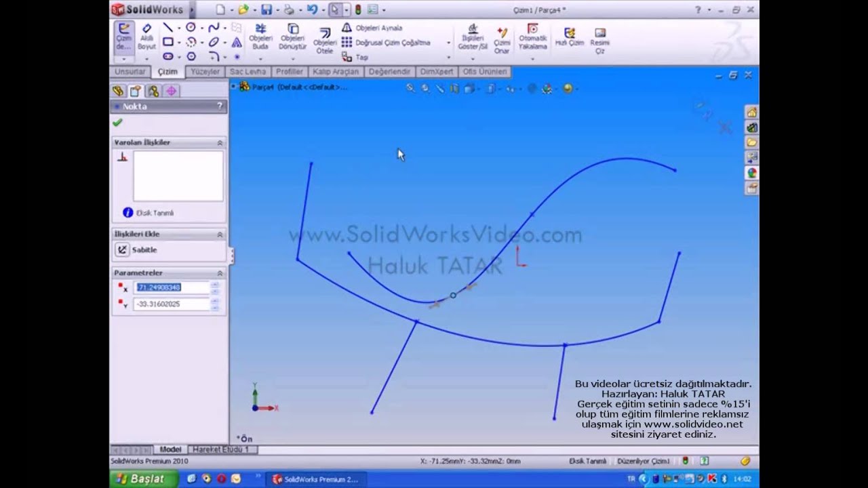Open PropertyManager panel tab

pos(136,91)
